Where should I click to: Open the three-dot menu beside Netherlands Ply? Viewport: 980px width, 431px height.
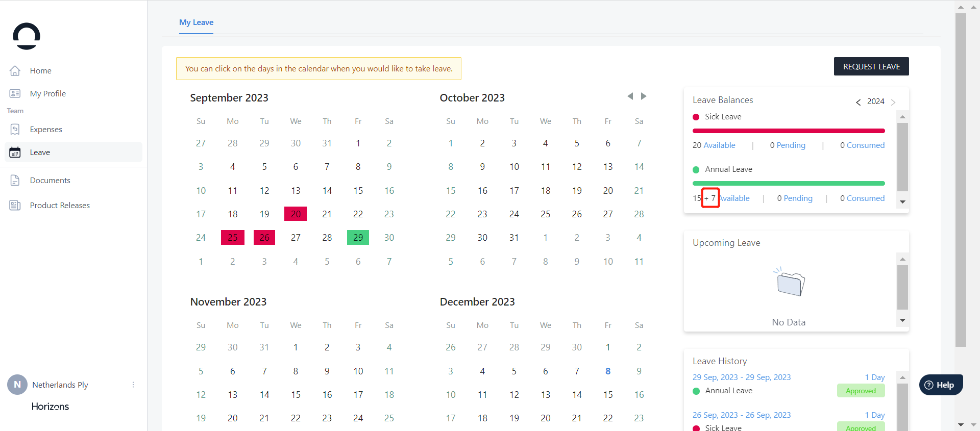coord(133,385)
